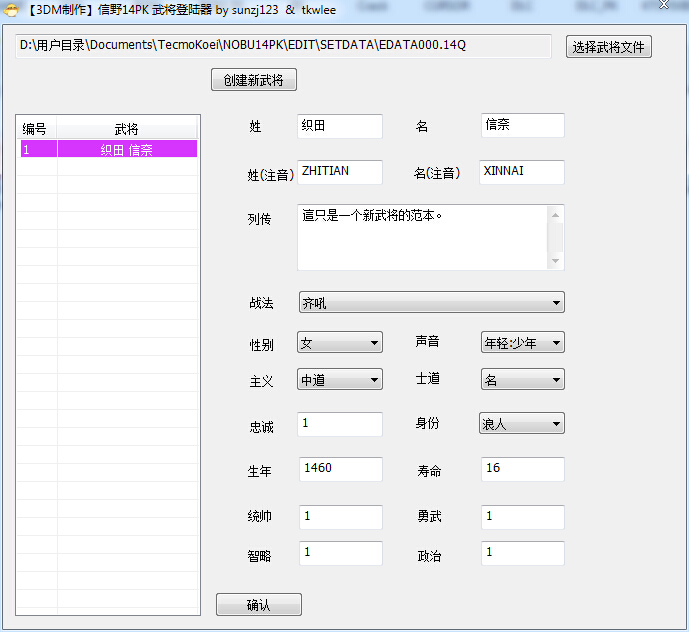Click the 选择武将文件 button

coord(609,47)
